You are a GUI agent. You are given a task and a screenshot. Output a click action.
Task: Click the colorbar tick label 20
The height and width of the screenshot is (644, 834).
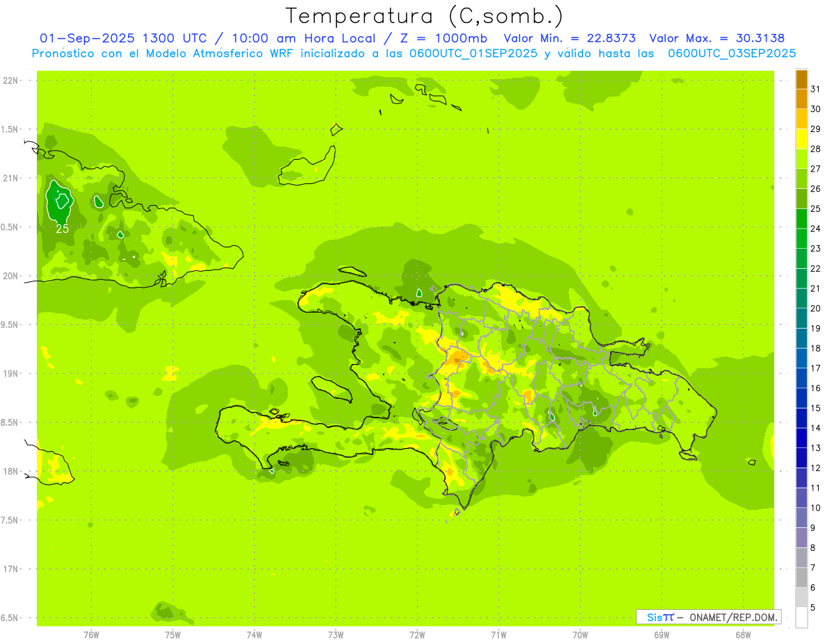[x=815, y=308]
